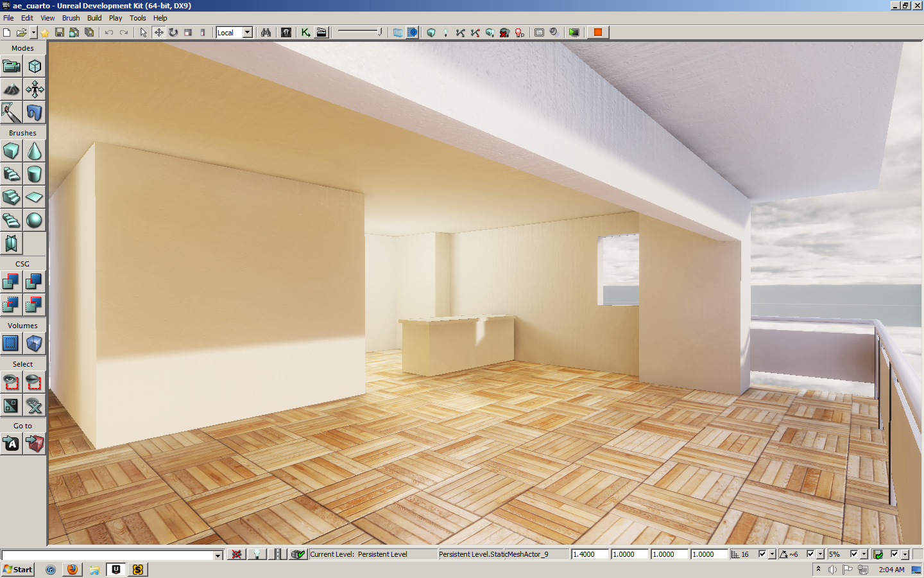Choose the Cylinder brush builder

click(35, 174)
